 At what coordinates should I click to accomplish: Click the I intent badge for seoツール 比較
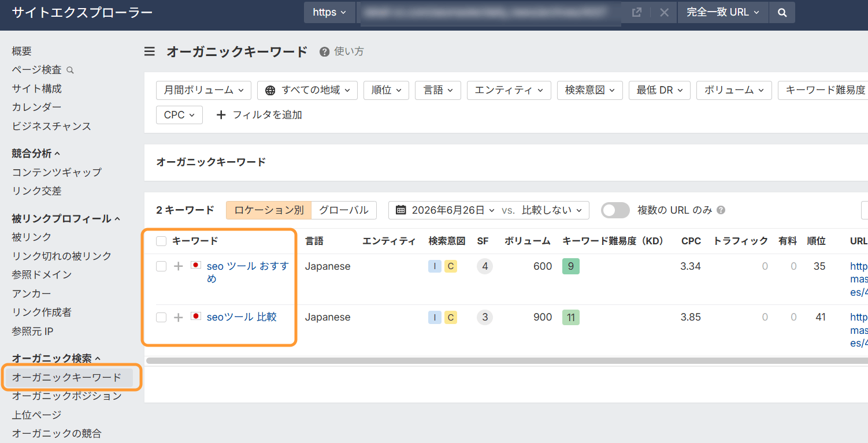pyautogui.click(x=435, y=317)
